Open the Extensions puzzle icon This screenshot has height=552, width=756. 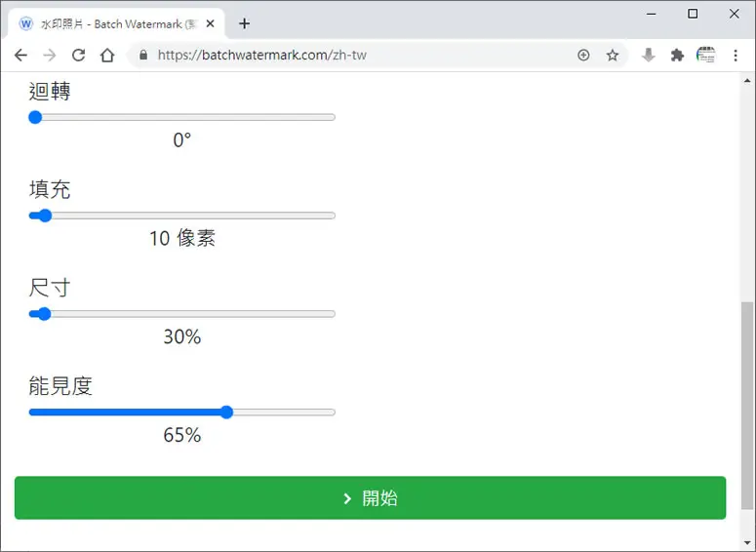(x=677, y=56)
